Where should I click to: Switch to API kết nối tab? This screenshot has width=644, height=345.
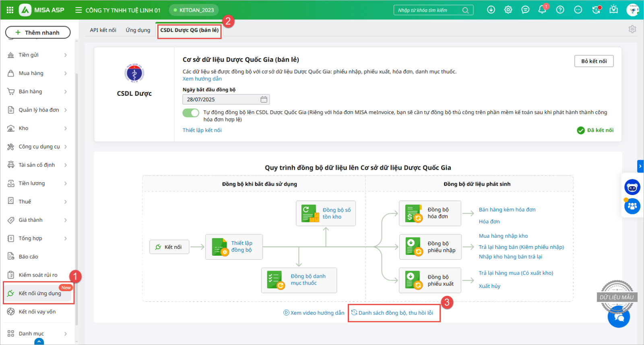coord(103,30)
